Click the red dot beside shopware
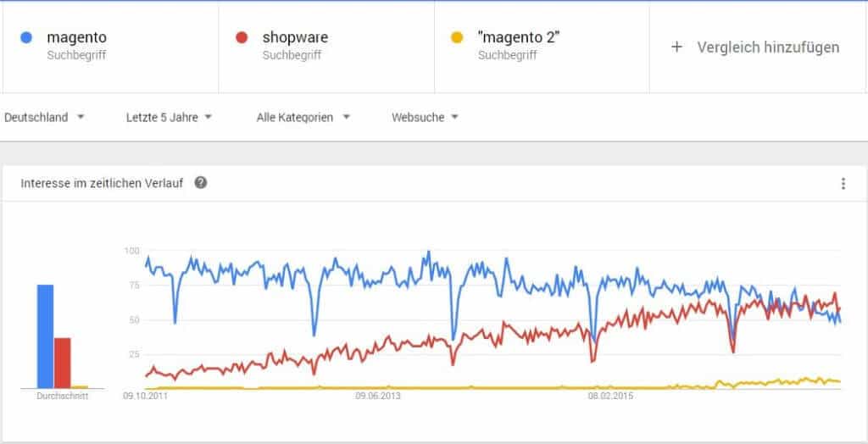Screen dimensions: 868x444 click(x=242, y=38)
